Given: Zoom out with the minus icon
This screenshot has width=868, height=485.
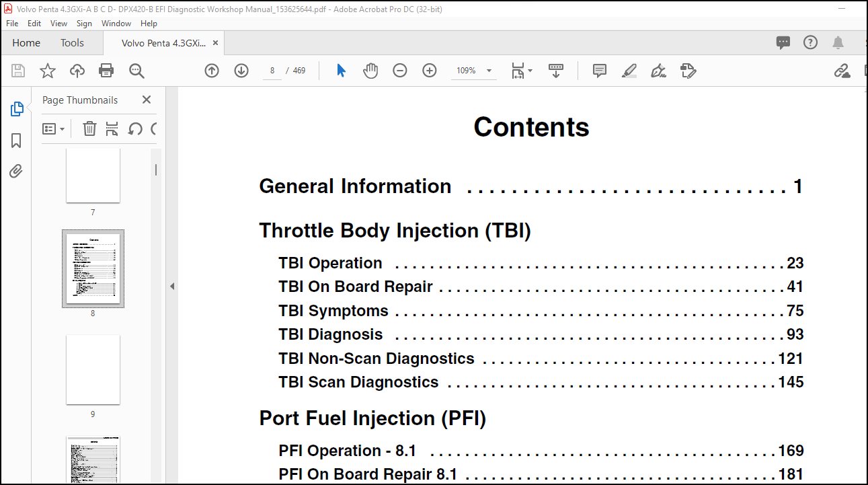Looking at the screenshot, I should click(400, 71).
